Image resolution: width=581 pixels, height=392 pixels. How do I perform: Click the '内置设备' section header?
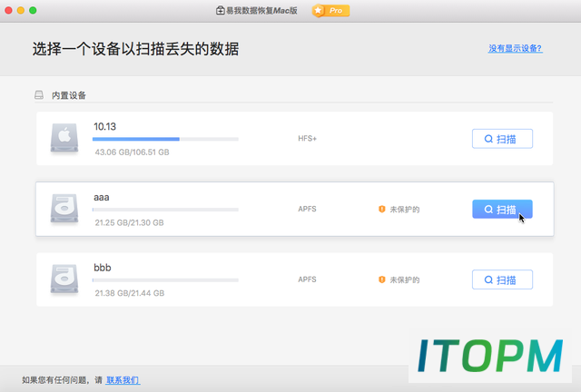69,95
